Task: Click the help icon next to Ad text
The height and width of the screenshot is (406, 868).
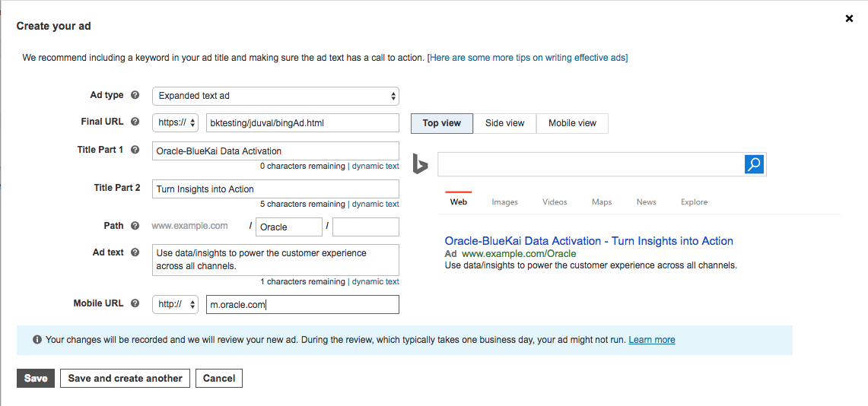Action: click(135, 252)
